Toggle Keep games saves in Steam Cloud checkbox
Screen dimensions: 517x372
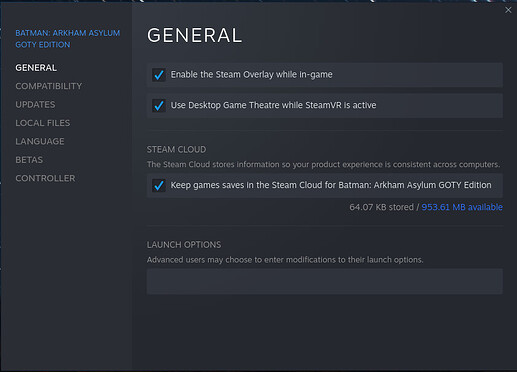(159, 185)
